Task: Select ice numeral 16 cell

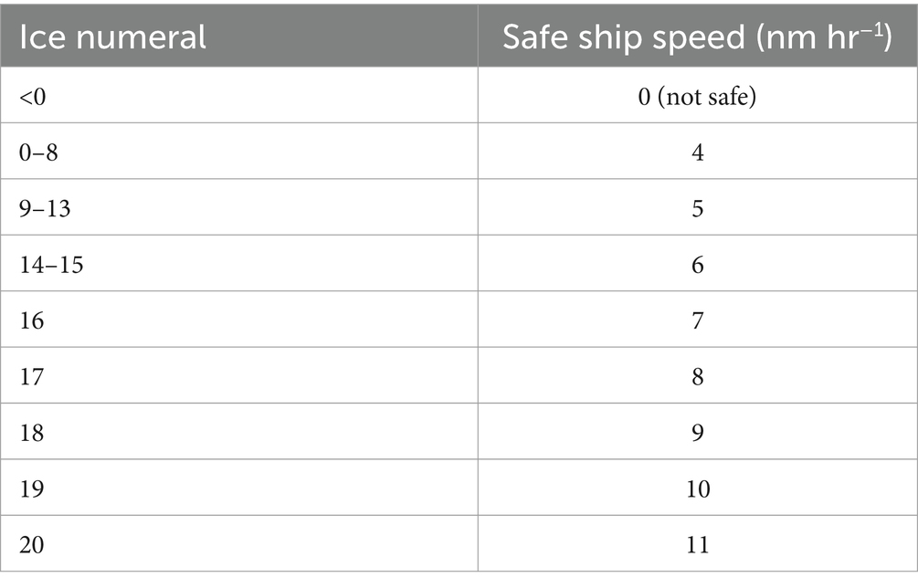Action: coord(239,320)
